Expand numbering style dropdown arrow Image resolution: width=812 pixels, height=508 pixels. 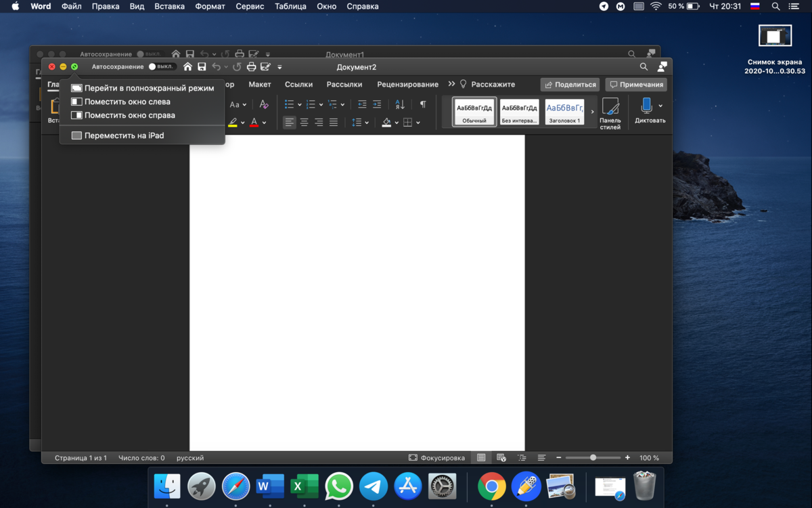tap(321, 105)
